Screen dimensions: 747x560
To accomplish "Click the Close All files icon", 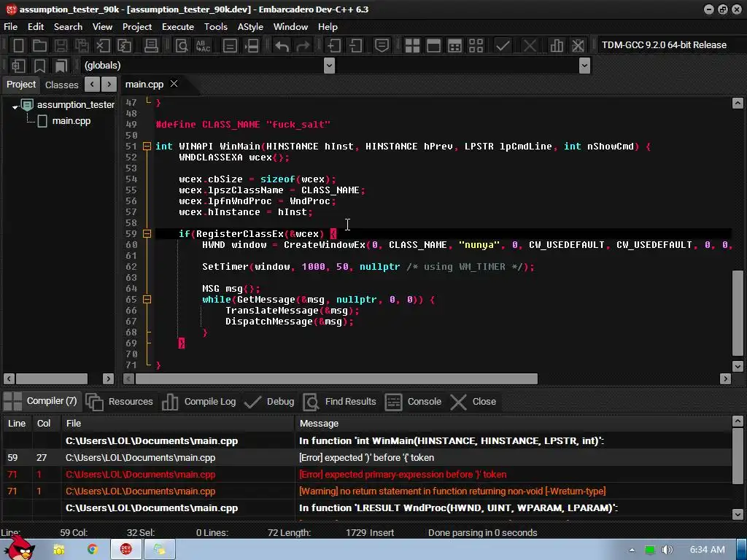I will (x=124, y=46).
